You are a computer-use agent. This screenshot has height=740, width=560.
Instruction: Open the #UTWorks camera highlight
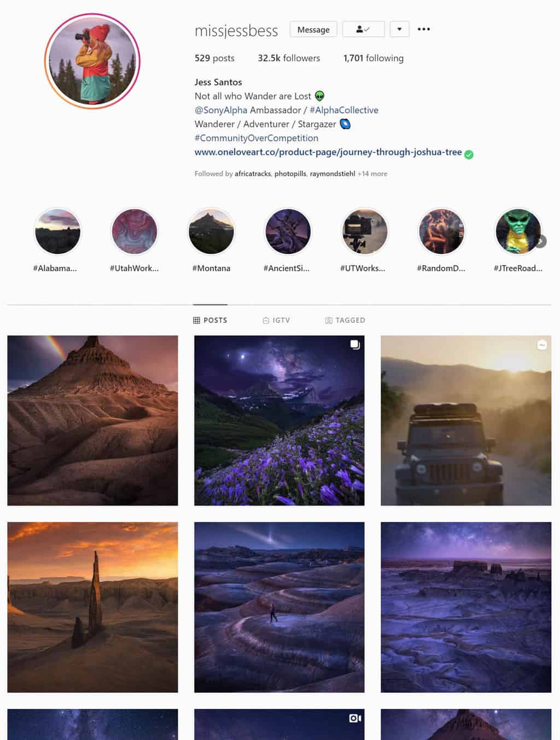tap(364, 231)
